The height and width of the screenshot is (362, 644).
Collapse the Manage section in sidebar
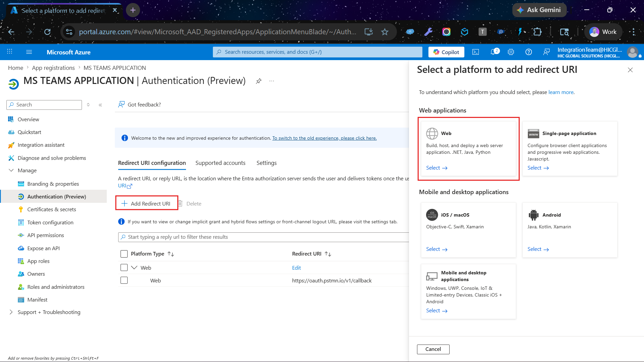[11, 171]
